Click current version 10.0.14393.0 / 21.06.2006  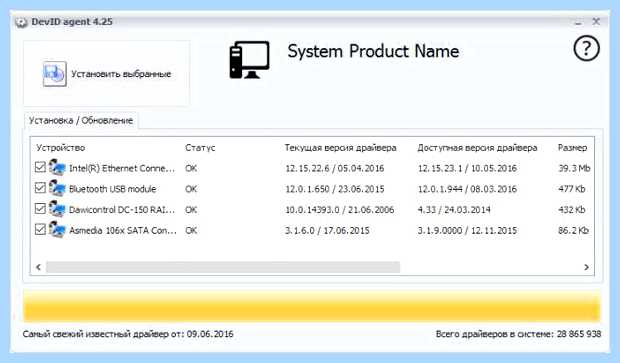(x=340, y=210)
